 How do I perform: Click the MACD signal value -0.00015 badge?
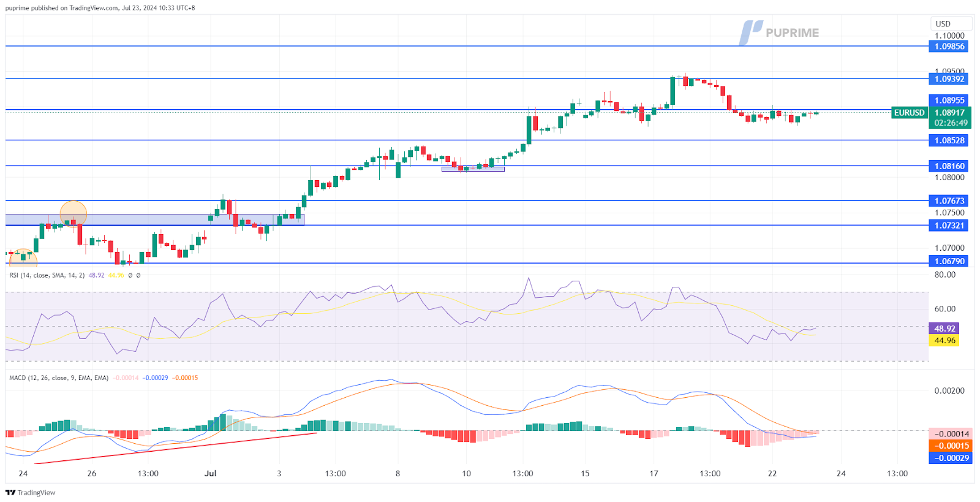[x=951, y=446]
